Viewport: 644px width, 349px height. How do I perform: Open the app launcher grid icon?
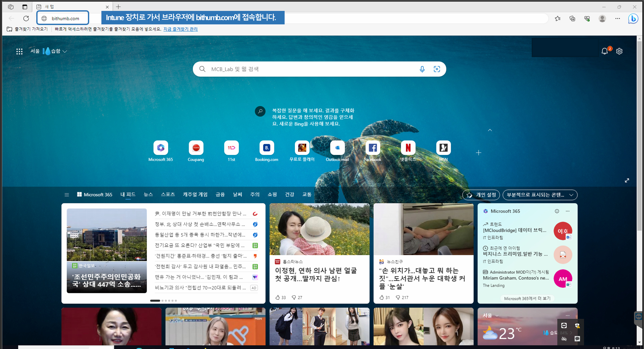point(19,51)
